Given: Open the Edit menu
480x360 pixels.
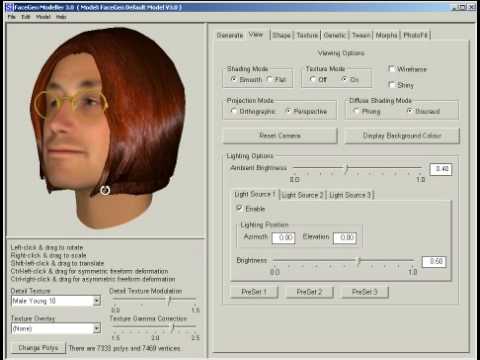Looking at the screenshot, I should [x=26, y=17].
